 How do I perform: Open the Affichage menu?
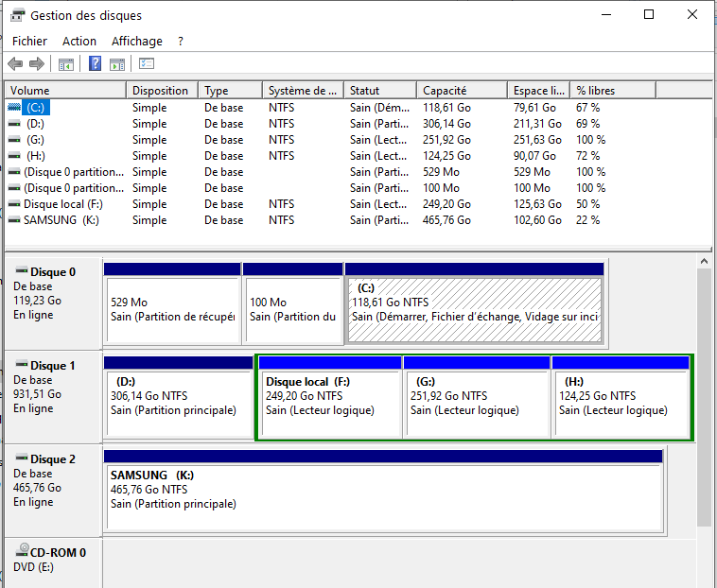pyautogui.click(x=137, y=41)
